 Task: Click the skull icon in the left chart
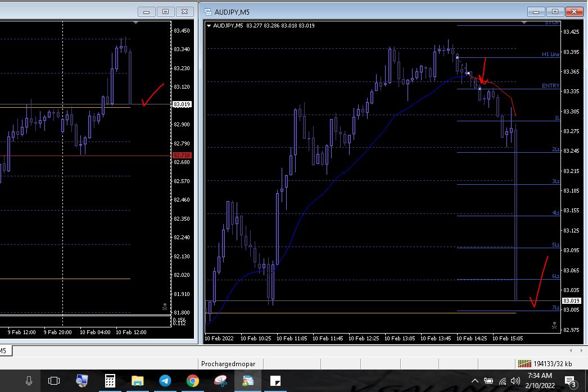(164, 307)
